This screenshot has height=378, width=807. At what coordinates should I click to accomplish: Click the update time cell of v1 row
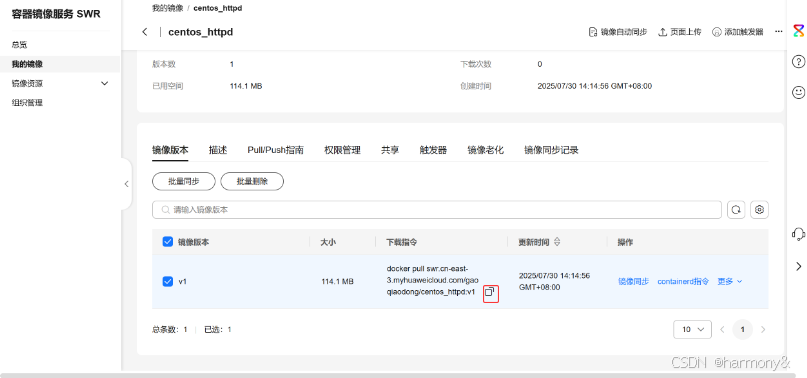pos(554,281)
